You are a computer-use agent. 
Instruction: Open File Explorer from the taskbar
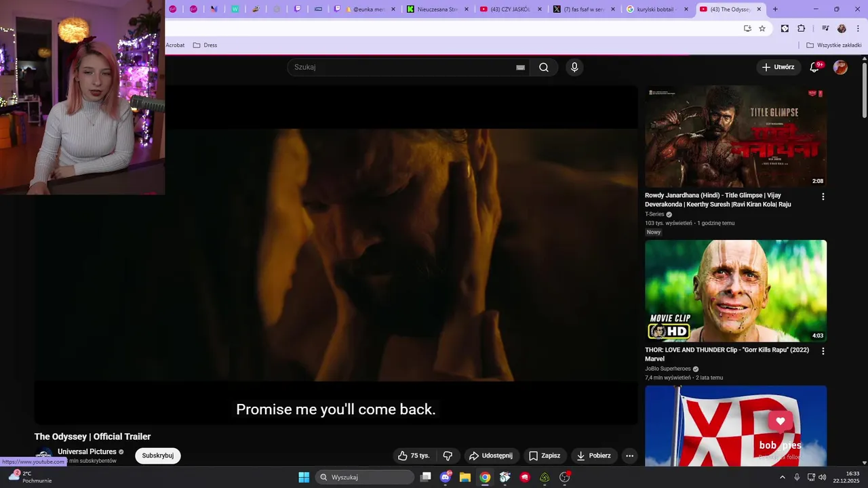click(465, 477)
